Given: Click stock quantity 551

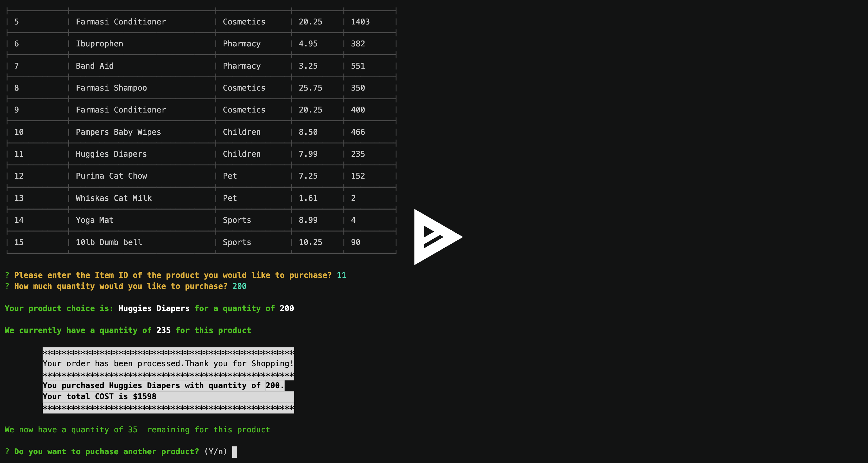Looking at the screenshot, I should pos(358,66).
